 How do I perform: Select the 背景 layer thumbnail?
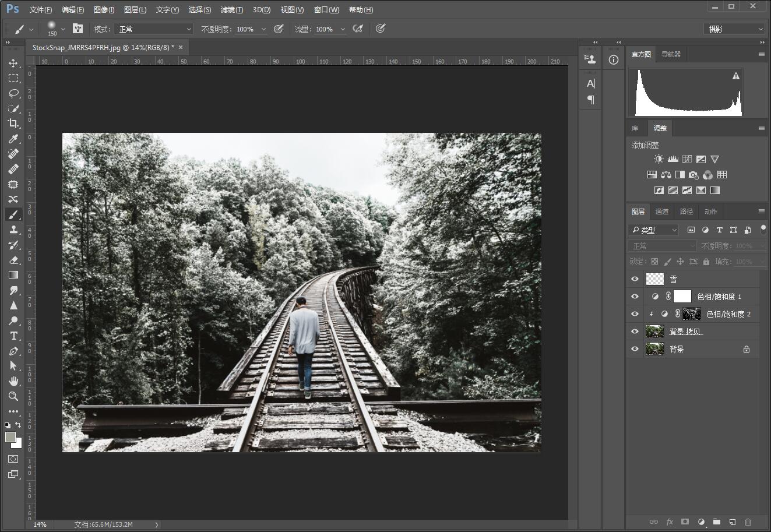[655, 349]
